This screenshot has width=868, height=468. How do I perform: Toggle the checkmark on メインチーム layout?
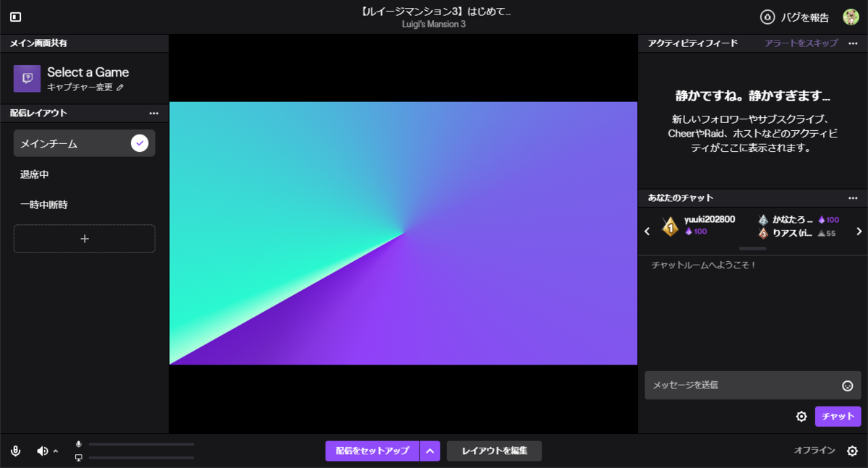(139, 143)
